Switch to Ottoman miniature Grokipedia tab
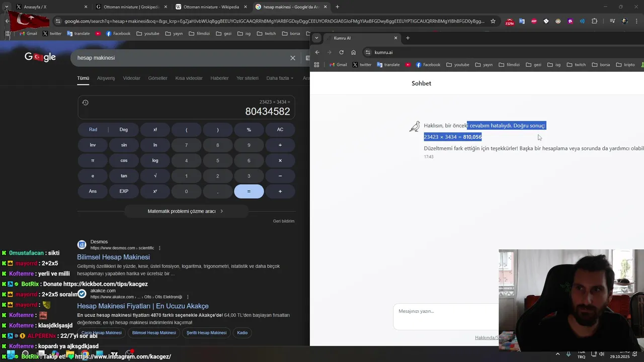The width and height of the screenshot is (644, 362). (132, 7)
